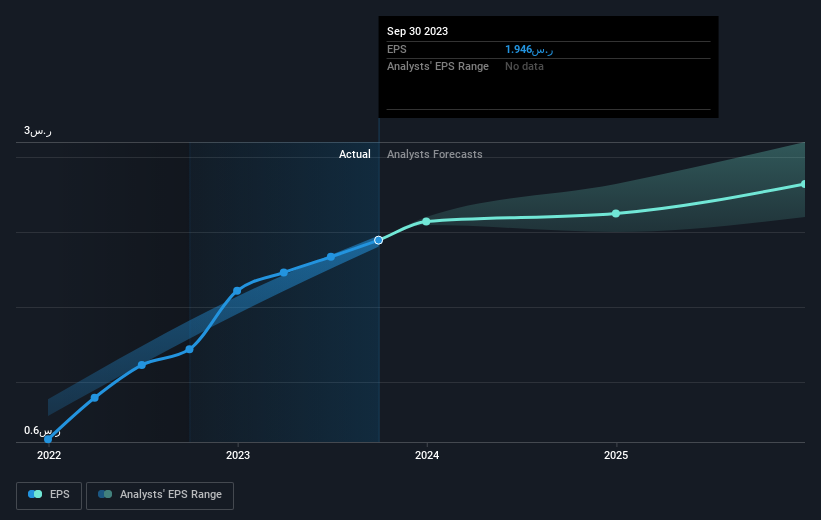Click the 2023 x-axis label
Screen dimensions: 821x520
pos(238,455)
